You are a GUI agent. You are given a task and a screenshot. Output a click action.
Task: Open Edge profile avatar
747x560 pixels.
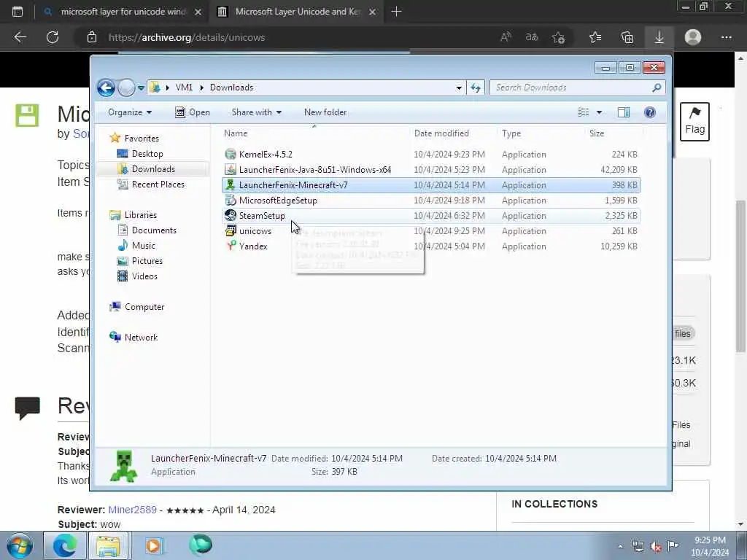693,37
